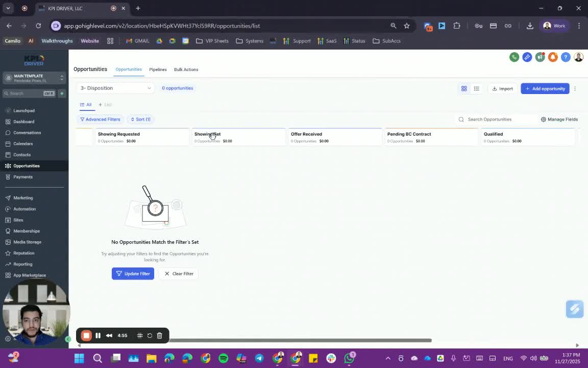Switch to the Bulk Actions tab
588x368 pixels.
[186, 70]
